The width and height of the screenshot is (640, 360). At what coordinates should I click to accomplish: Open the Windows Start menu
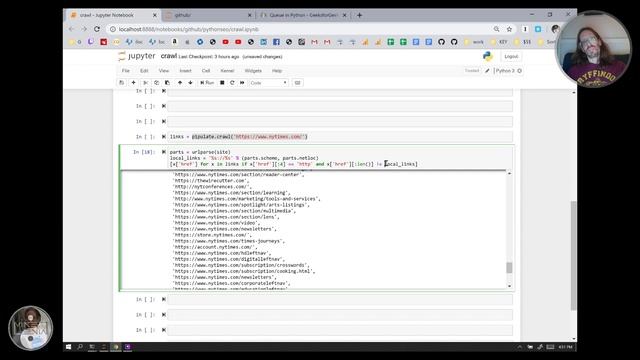coord(69,347)
